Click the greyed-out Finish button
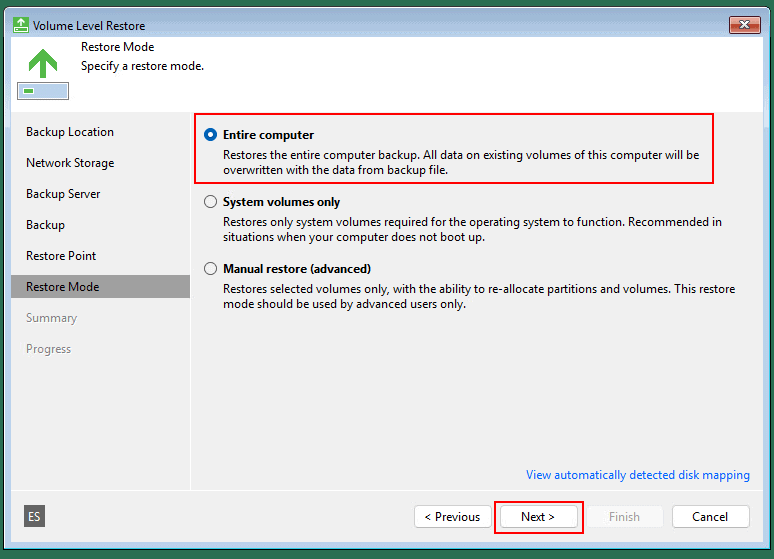This screenshot has height=559, width=774. coord(624,517)
